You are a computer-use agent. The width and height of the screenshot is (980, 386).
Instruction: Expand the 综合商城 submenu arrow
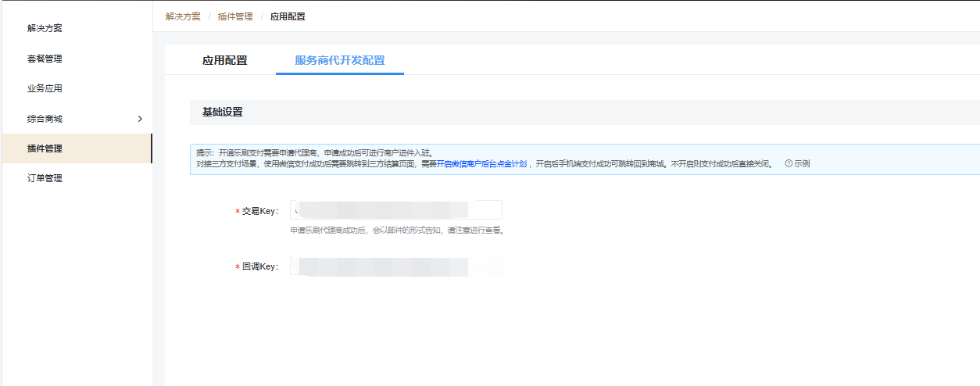click(x=140, y=119)
